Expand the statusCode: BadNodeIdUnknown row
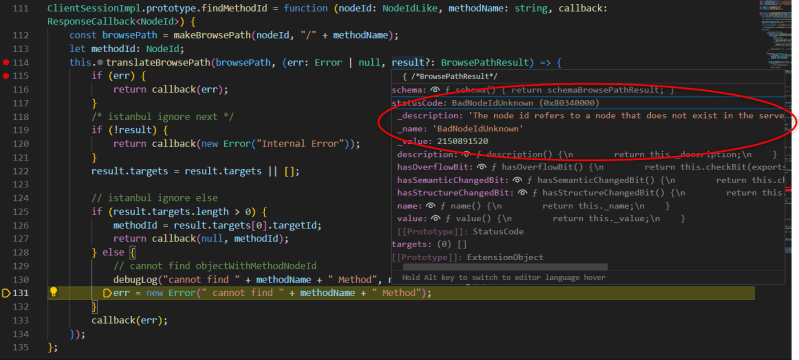The height and width of the screenshot is (360, 799). click(588, 102)
